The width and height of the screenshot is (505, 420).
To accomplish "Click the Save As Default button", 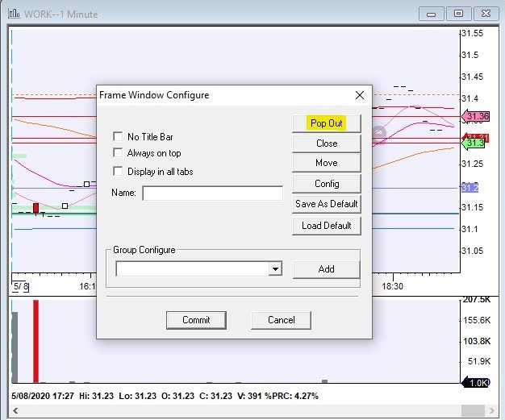I will 326,204.
